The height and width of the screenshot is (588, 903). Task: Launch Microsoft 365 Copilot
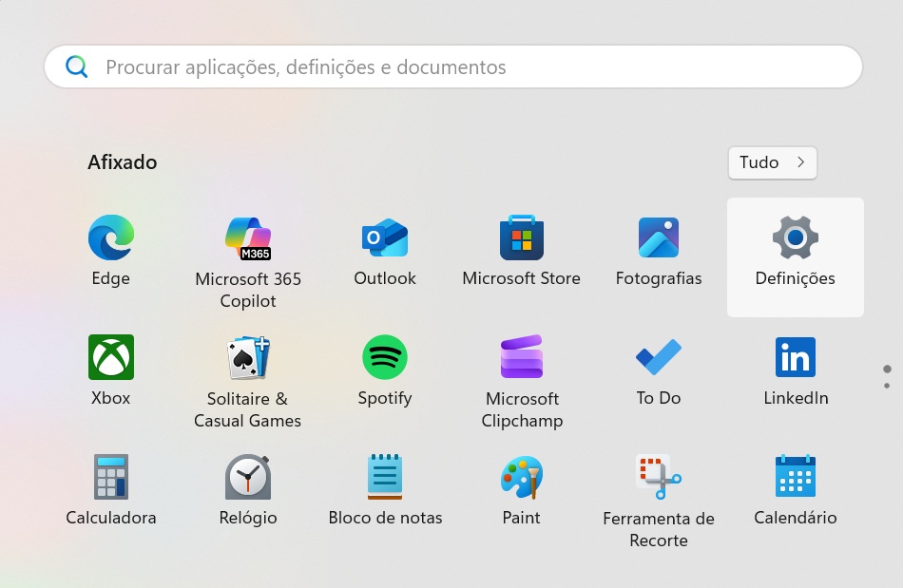[x=248, y=238]
